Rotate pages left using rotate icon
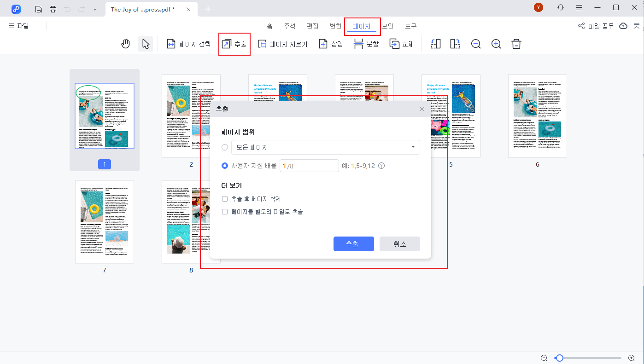644x364 pixels. point(435,43)
